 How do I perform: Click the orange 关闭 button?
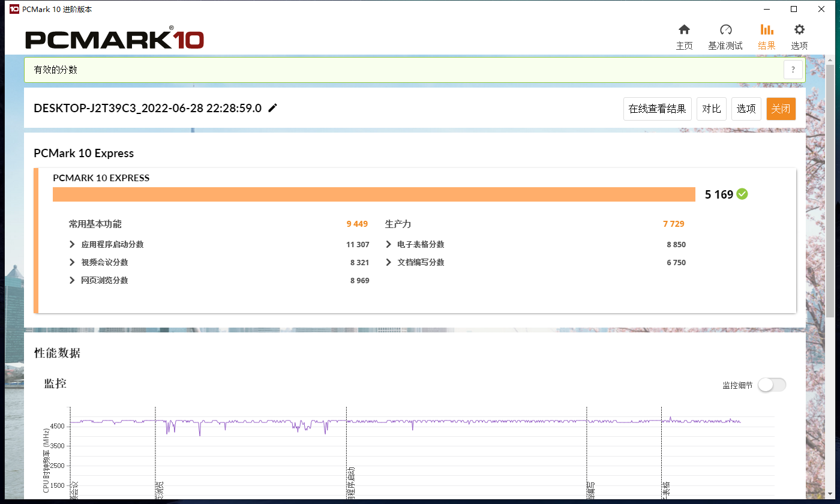(x=781, y=109)
